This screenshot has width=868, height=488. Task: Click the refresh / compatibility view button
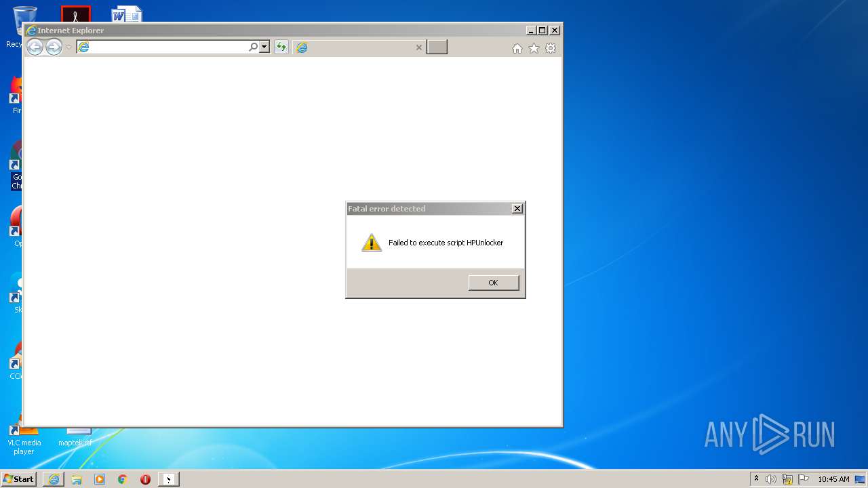coord(281,47)
